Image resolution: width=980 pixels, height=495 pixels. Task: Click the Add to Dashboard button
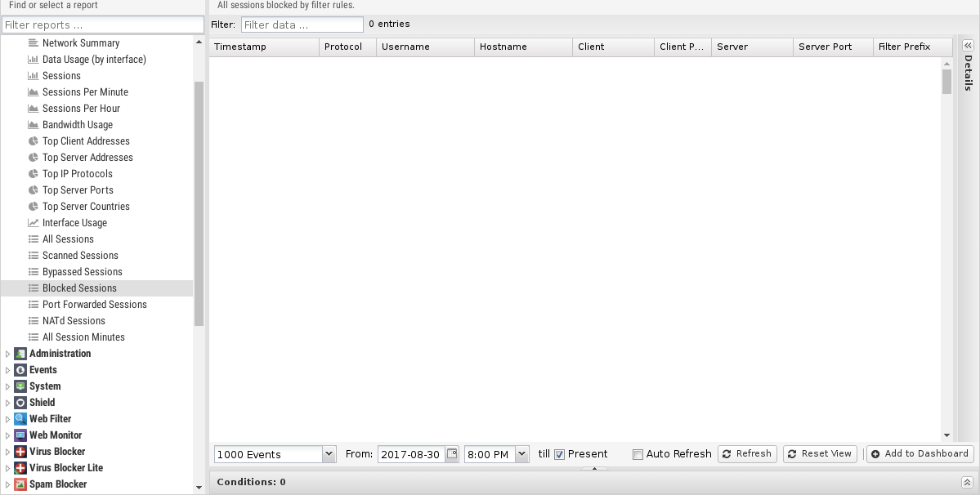click(x=920, y=454)
